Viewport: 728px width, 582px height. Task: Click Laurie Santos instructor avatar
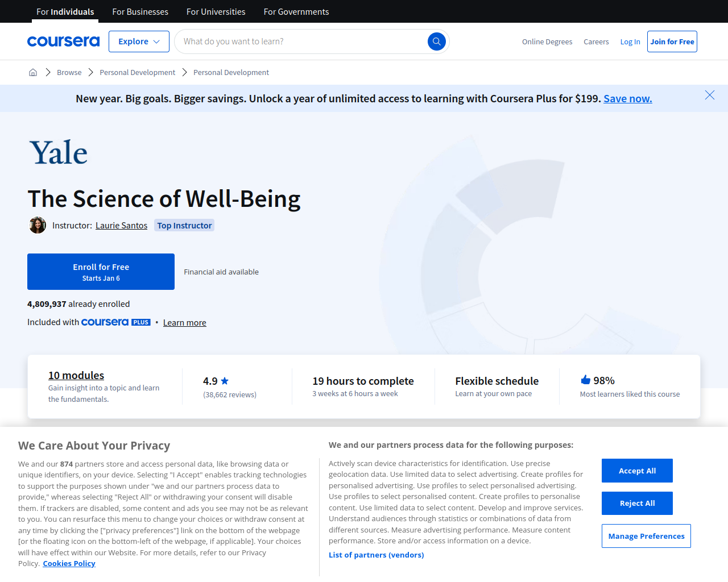[x=38, y=225]
